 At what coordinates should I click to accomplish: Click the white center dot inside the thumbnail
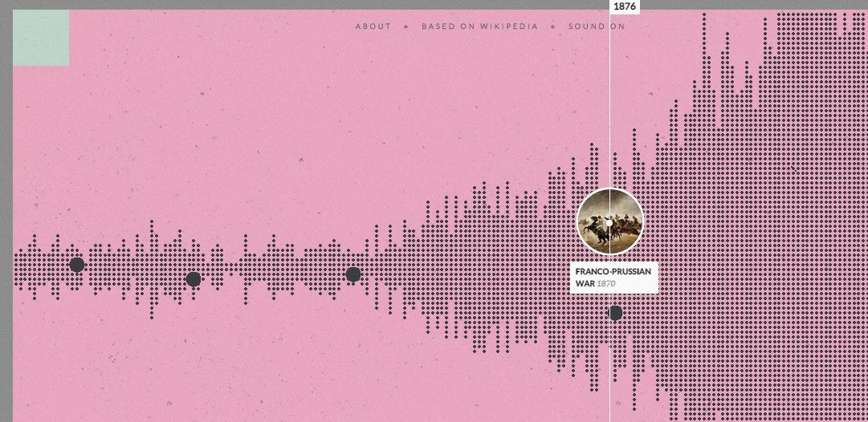tap(609, 223)
